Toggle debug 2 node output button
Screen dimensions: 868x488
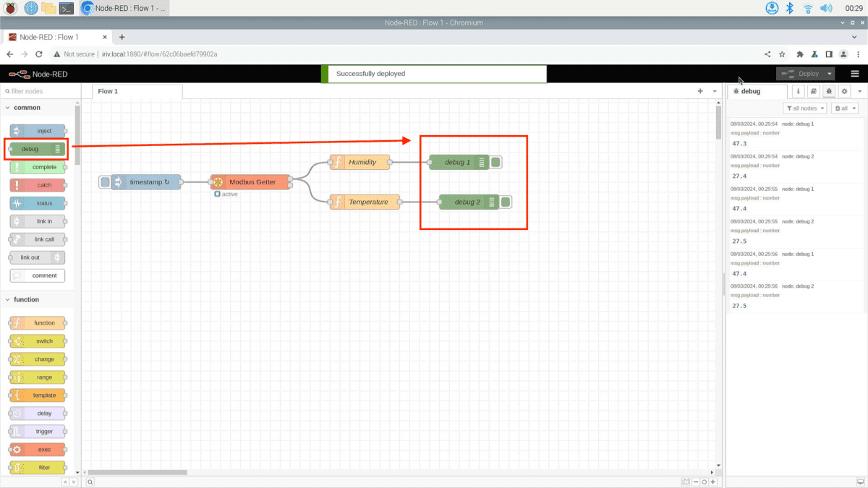pyautogui.click(x=506, y=202)
